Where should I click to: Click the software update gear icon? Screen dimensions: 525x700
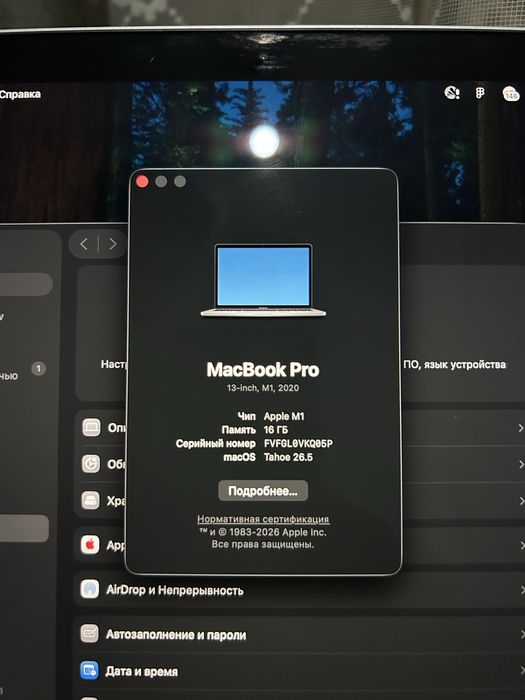tap(91, 464)
